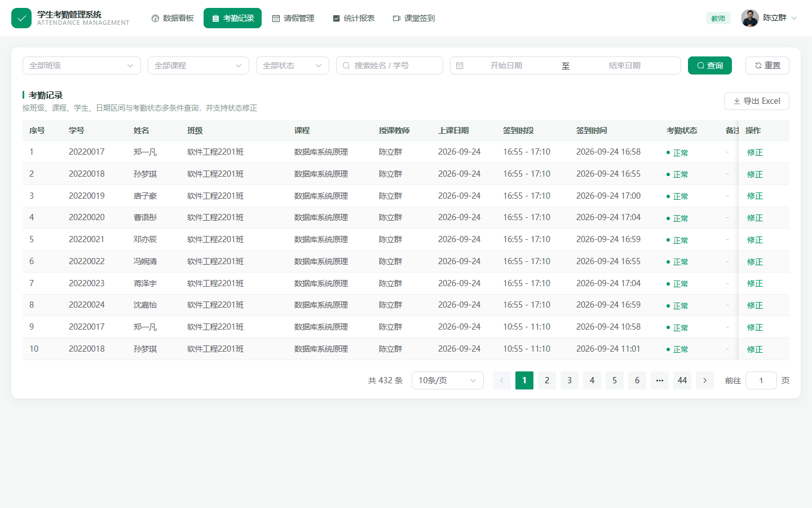Click the green checkmark app logo

pyautogui.click(x=21, y=18)
